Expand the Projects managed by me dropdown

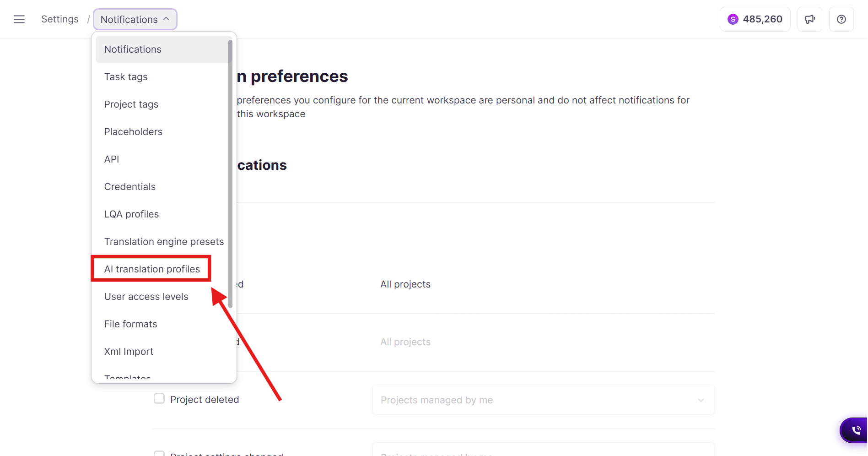click(543, 400)
